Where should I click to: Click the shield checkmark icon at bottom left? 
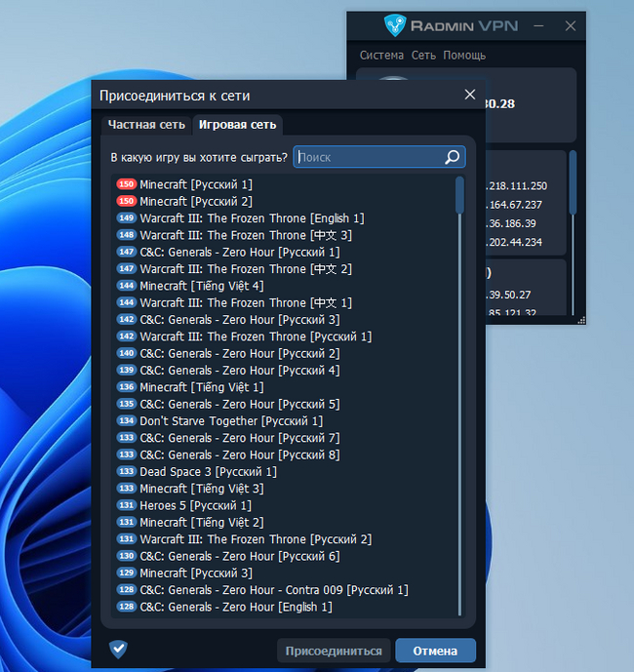[x=118, y=649]
